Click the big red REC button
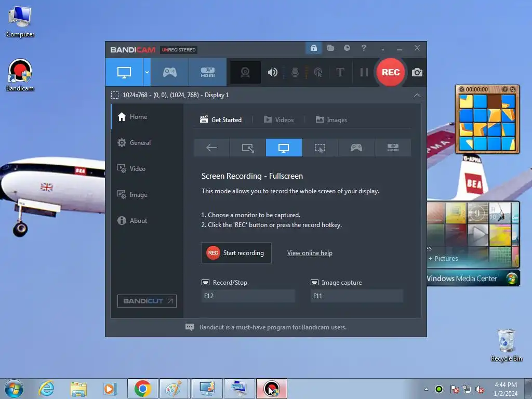Screen dimensions: 532x399 [391, 72]
